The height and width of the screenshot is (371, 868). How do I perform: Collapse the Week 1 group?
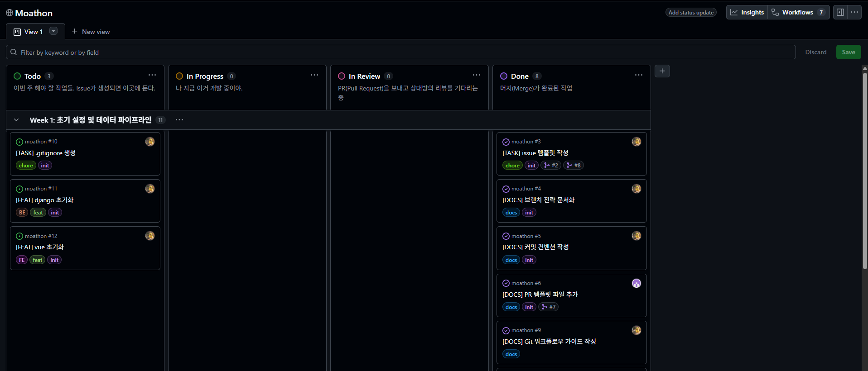16,120
